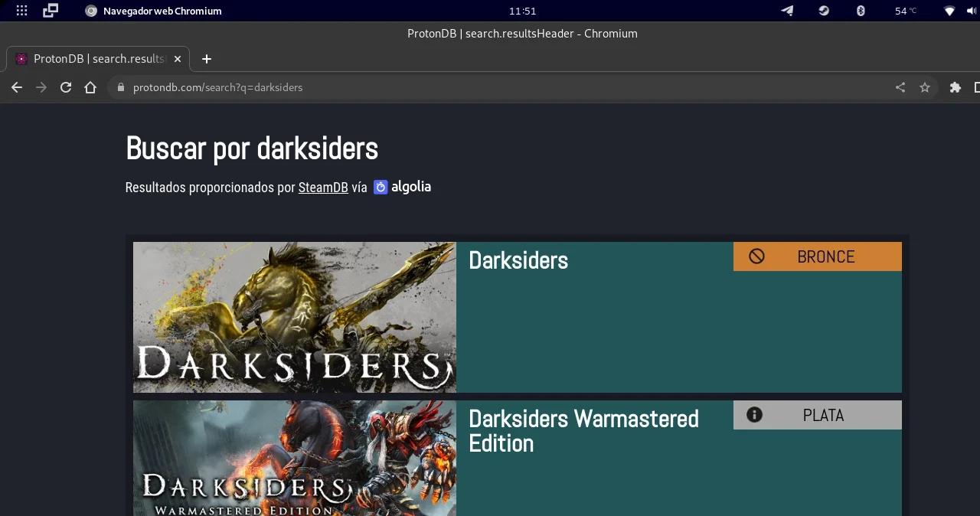Image resolution: width=980 pixels, height=516 pixels.
Task: Open Steam from the system tray
Action: click(824, 11)
